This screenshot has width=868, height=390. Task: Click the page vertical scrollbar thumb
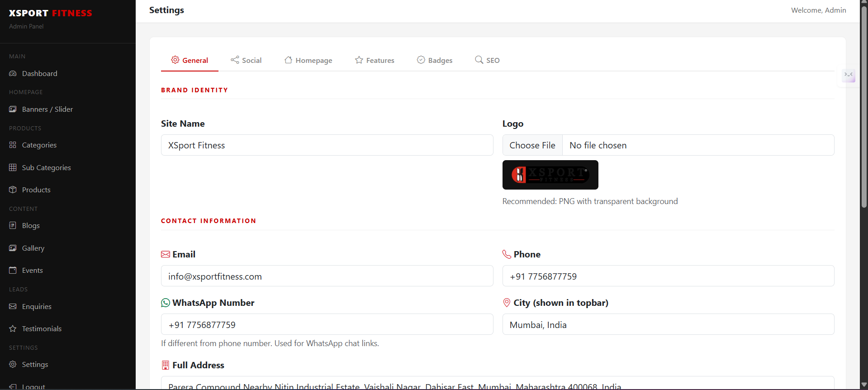click(864, 107)
